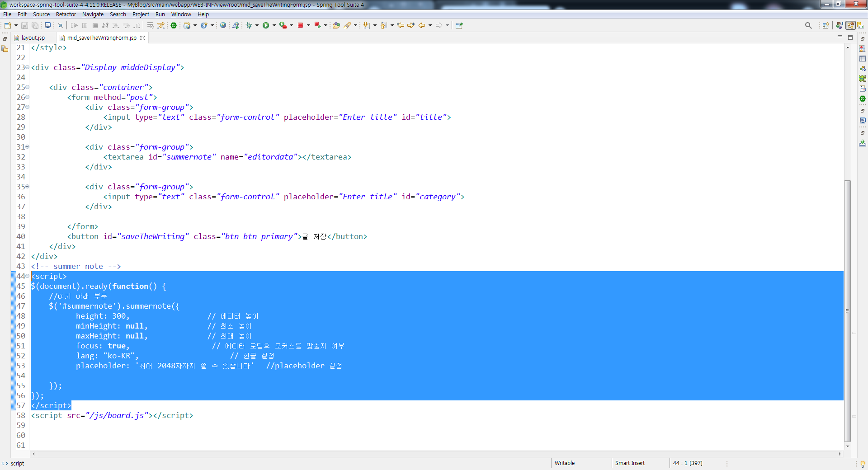The image size is (868, 470).
Task: Collapse the form-group fold at line 31
Action: (27, 147)
